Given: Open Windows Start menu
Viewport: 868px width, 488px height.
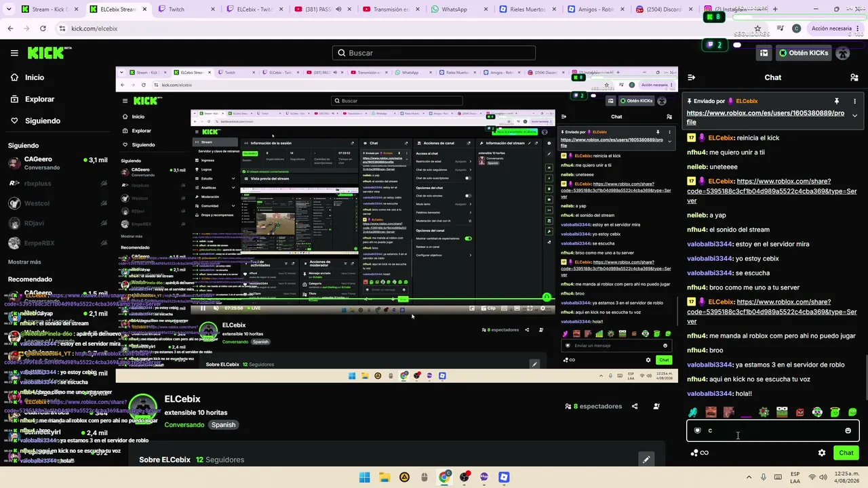Looking at the screenshot, I should tap(364, 477).
